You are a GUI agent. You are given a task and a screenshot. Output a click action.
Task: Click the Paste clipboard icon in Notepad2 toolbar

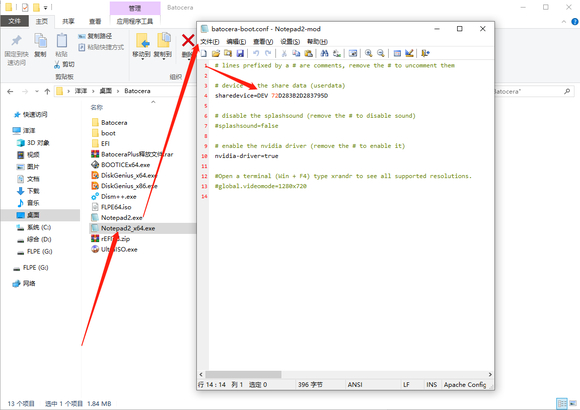pyautogui.click(x=308, y=54)
